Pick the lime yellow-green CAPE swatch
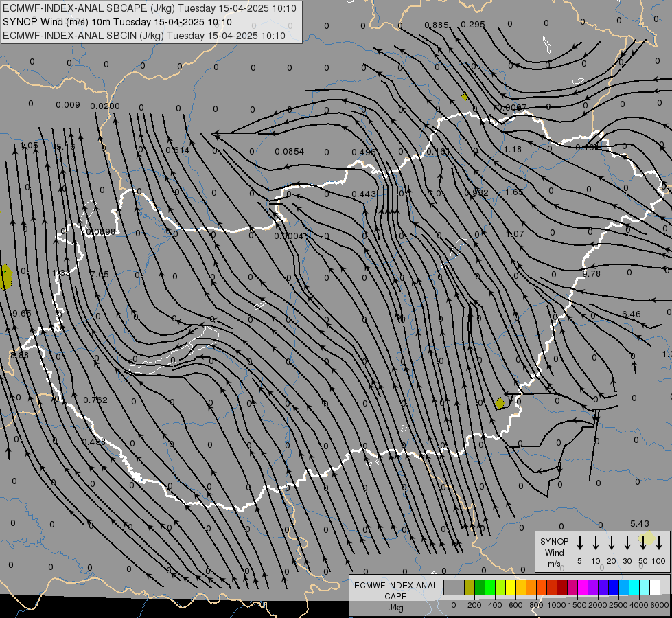 (x=500, y=587)
